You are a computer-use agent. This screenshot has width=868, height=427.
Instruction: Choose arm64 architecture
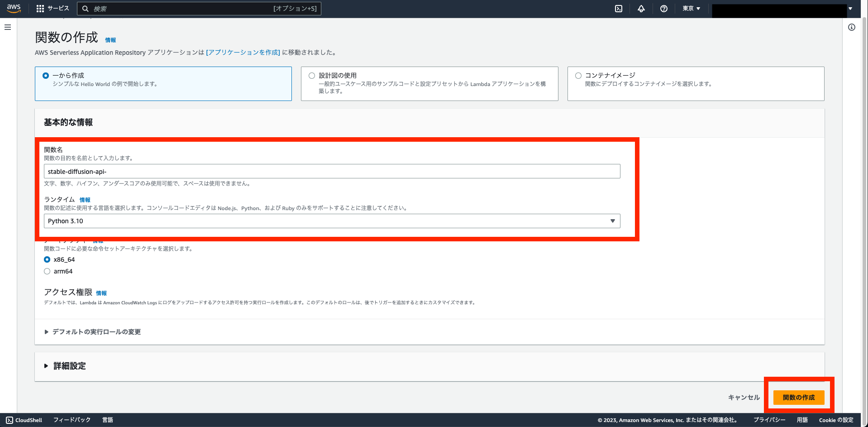tap(47, 271)
